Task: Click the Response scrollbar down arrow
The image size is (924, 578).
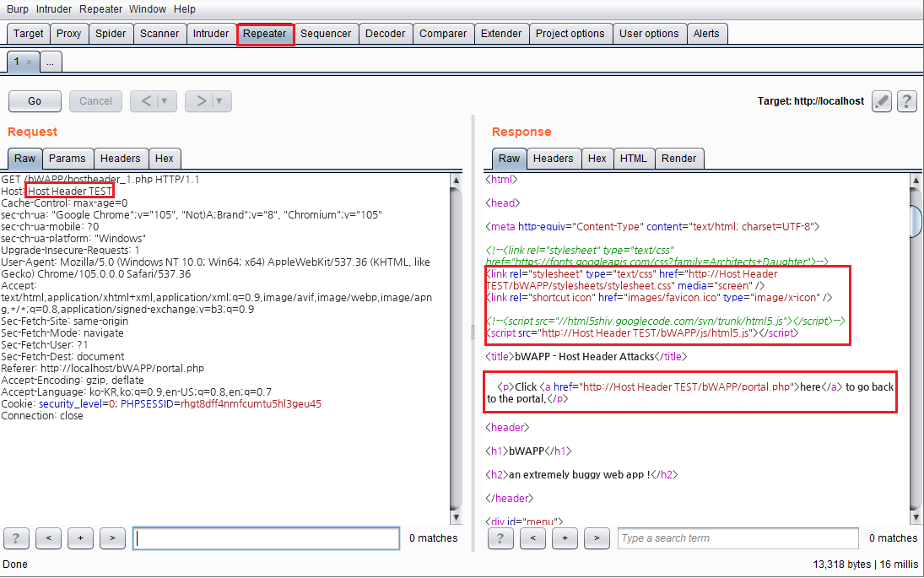Action: click(x=916, y=517)
